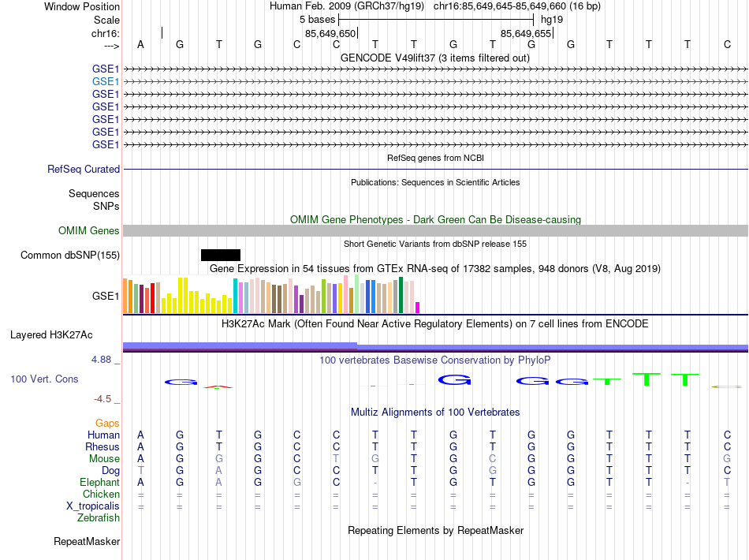Click the magenta bar ending the GTEx chart
This screenshot has height=560, width=749.
click(x=418, y=308)
